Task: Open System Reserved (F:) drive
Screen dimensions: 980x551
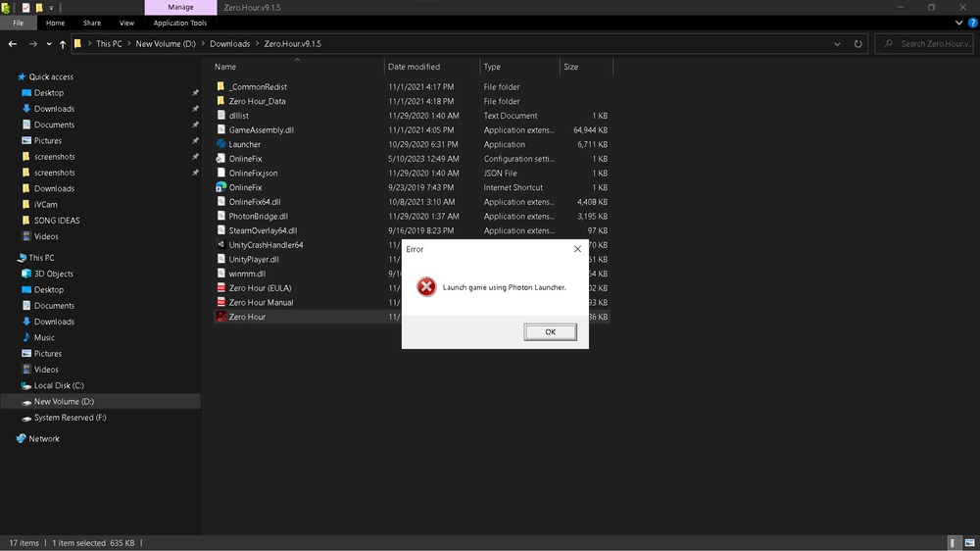Action: click(x=70, y=418)
